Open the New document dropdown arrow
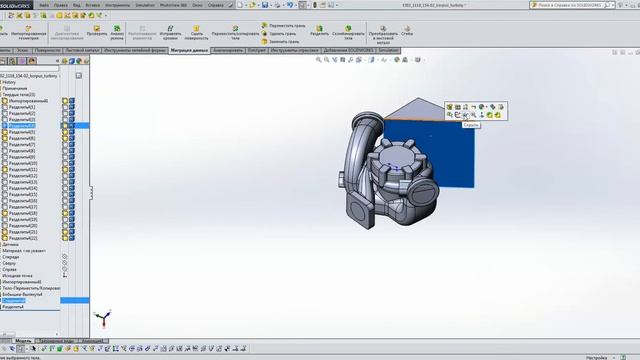The image size is (640, 360). coord(246,5)
